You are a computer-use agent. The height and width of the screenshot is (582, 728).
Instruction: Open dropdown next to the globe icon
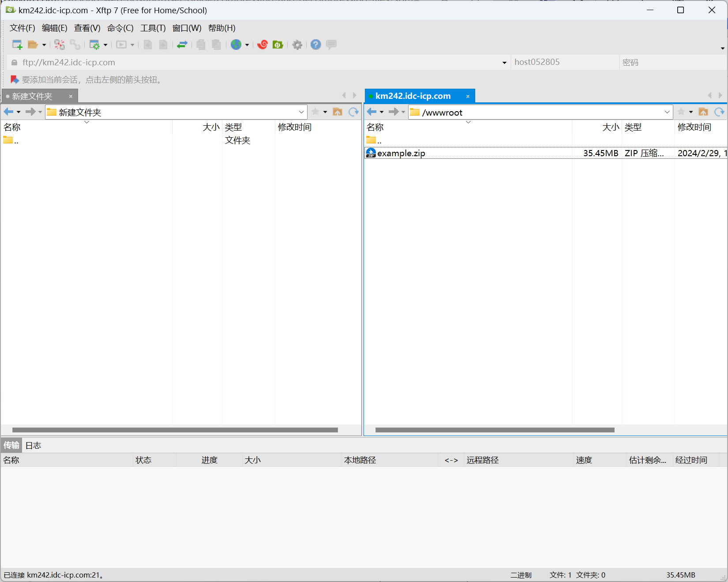coord(247,45)
